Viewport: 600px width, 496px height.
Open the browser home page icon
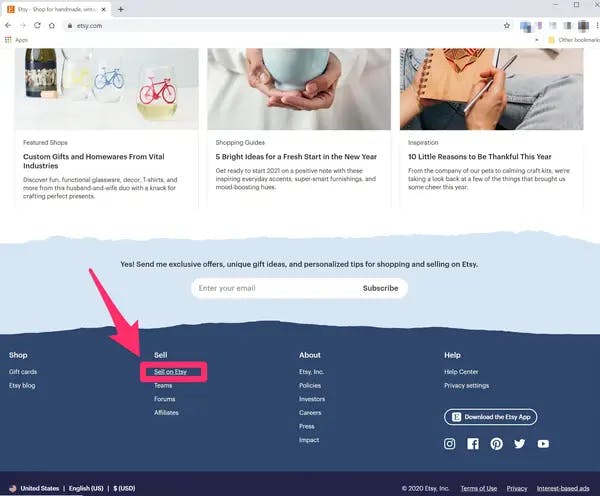point(52,26)
